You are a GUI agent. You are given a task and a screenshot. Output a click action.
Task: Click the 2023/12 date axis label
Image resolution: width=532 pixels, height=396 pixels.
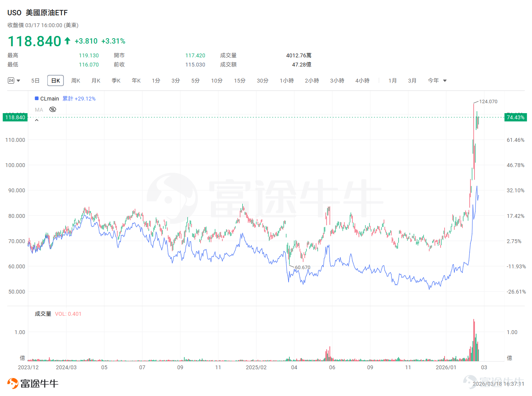coord(28,367)
